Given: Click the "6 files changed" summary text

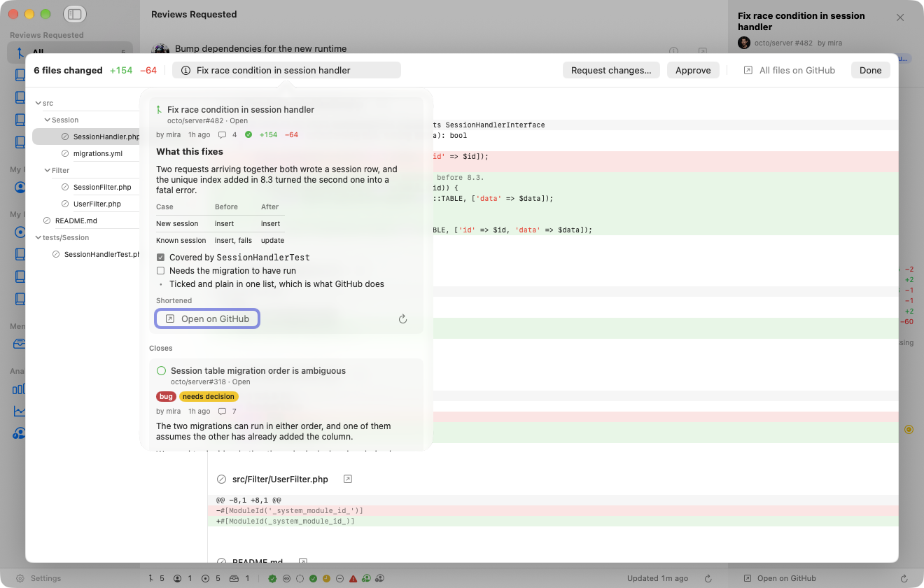Looking at the screenshot, I should pyautogui.click(x=68, y=70).
